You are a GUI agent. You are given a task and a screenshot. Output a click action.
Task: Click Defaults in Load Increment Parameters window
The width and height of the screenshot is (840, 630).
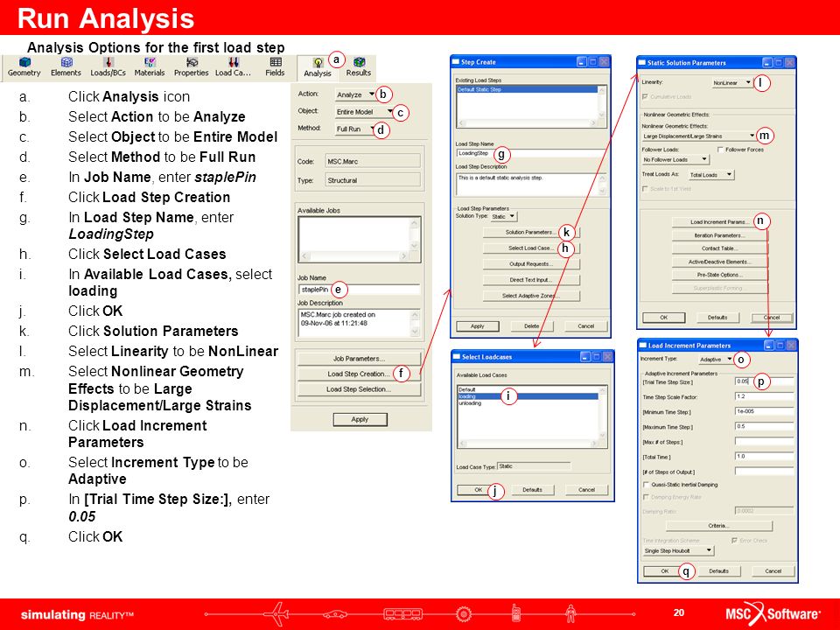pos(719,571)
